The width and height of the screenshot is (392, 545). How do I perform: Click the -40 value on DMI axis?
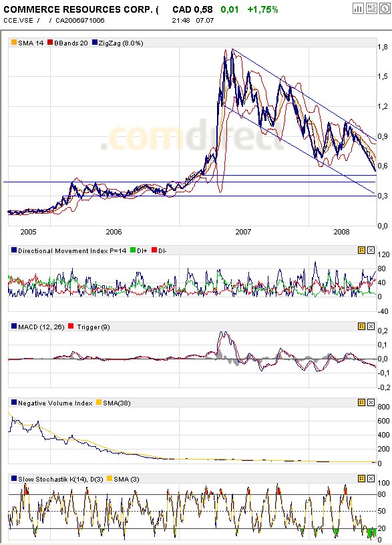(384, 311)
